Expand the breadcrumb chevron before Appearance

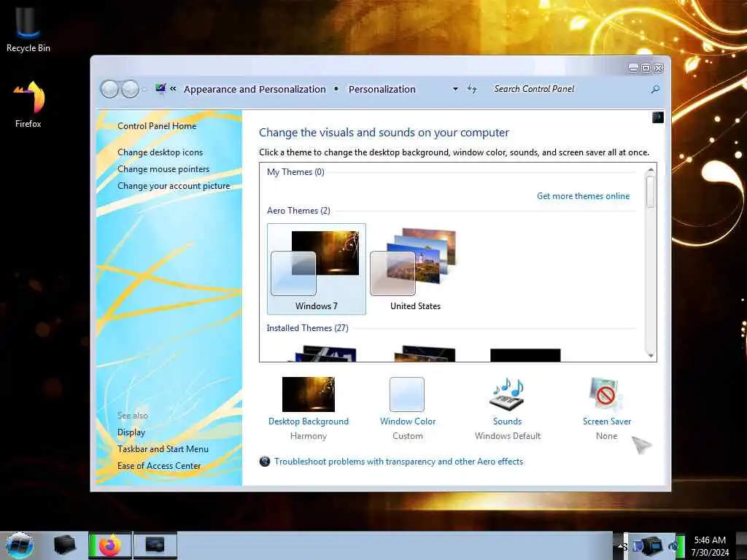(173, 89)
